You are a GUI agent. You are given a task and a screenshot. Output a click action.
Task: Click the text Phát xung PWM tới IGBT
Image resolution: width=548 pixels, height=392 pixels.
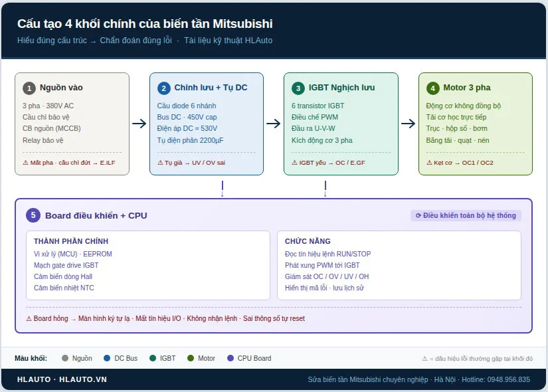(x=322, y=265)
